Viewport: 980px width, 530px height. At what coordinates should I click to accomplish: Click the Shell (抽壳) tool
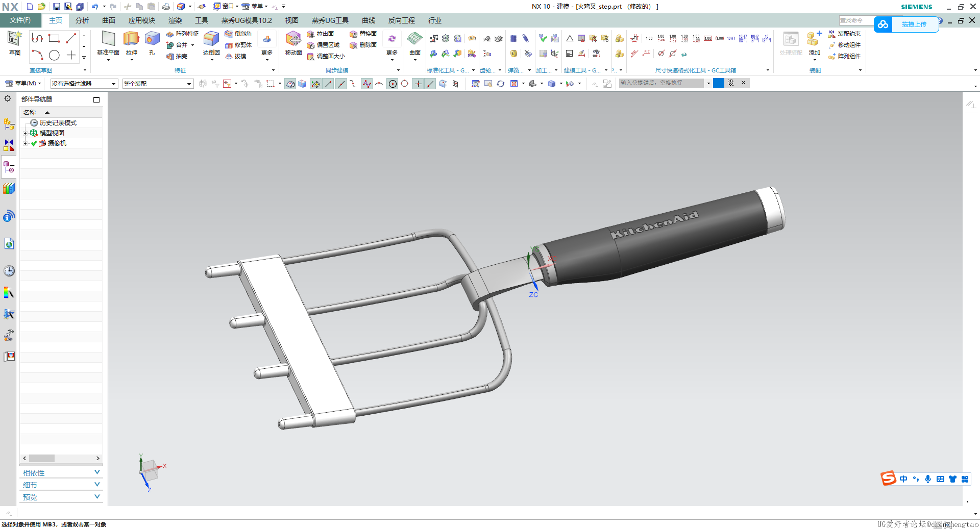pos(177,56)
